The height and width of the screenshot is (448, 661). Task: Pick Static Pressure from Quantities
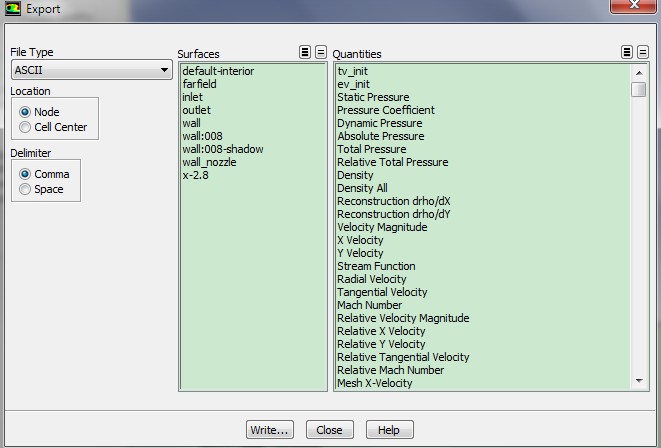372,97
